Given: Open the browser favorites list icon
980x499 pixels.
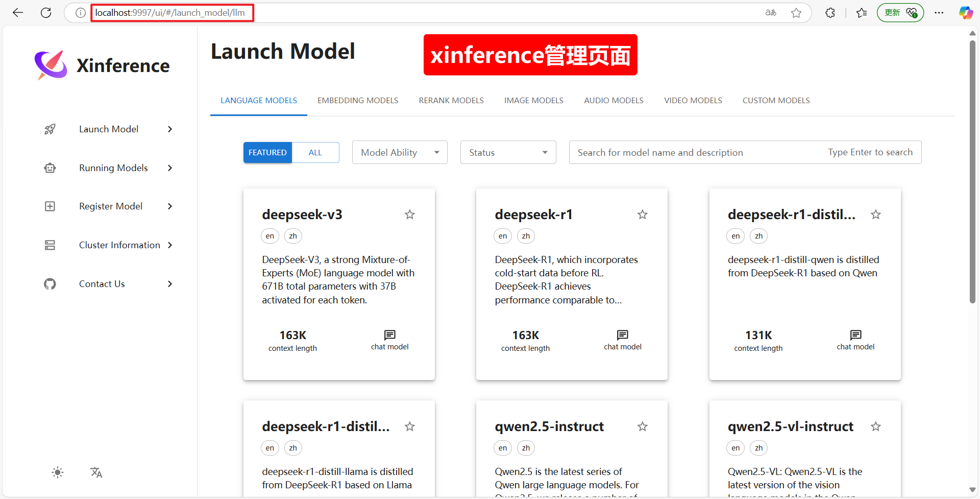Looking at the screenshot, I should [862, 13].
